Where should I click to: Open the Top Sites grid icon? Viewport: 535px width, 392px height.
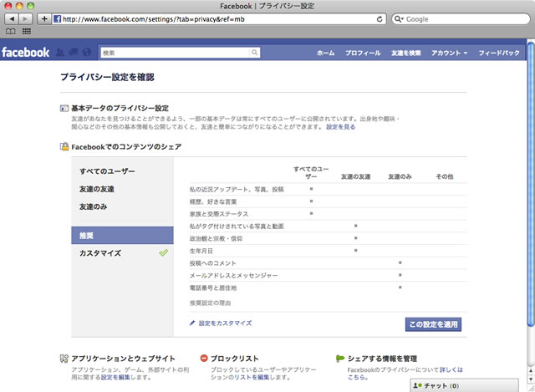point(27,32)
